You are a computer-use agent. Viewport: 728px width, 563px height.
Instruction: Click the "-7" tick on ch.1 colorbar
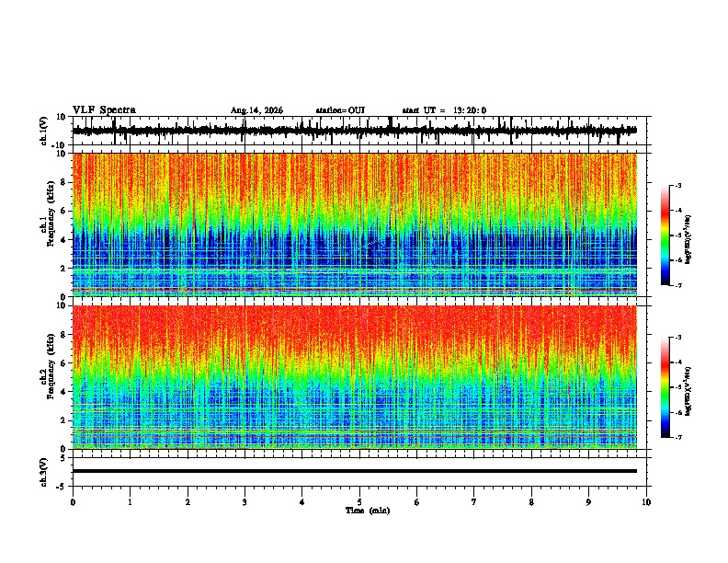tap(677, 285)
